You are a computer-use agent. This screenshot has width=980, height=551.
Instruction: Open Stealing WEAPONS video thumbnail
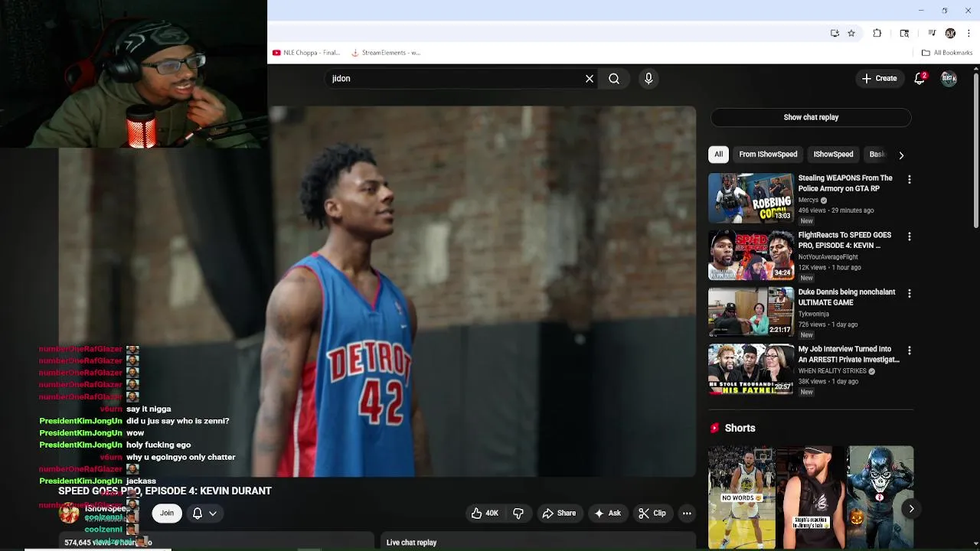751,197
